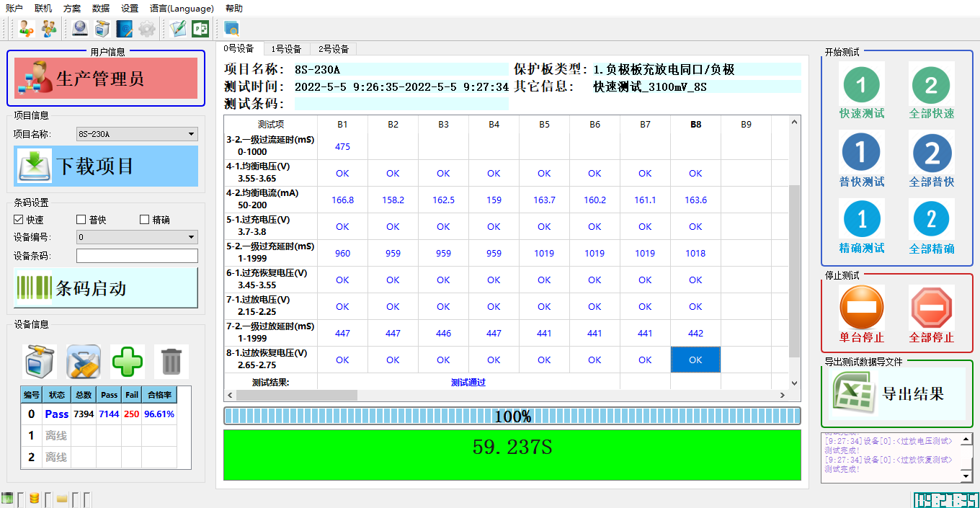The height and width of the screenshot is (508, 980).
Task: Click the green plus add device icon
Action: pyautogui.click(x=127, y=362)
